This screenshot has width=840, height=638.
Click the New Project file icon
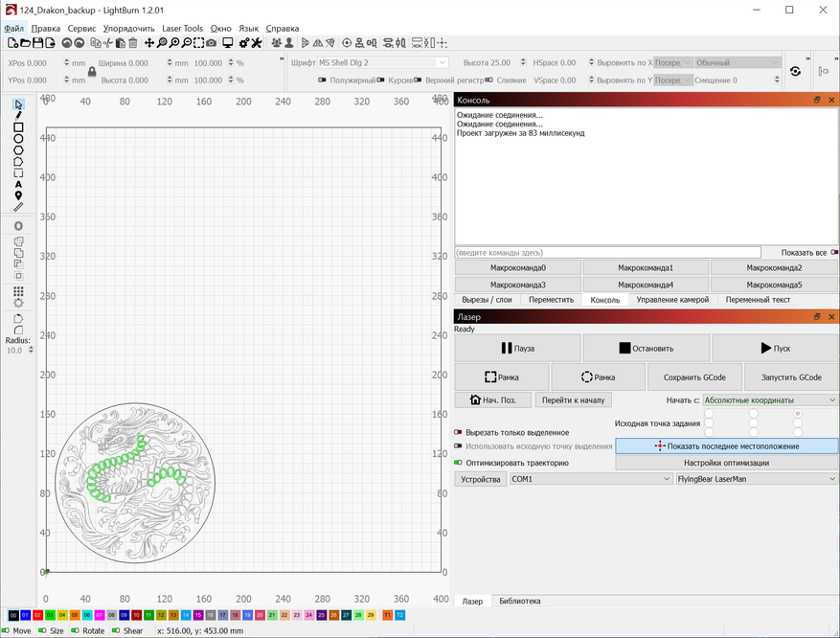pyautogui.click(x=12, y=43)
